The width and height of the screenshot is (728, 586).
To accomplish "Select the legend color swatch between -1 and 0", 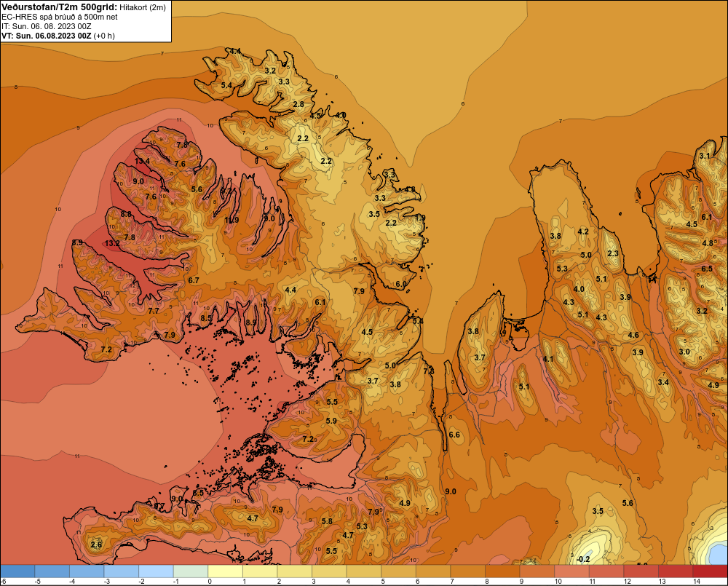I will pyautogui.click(x=191, y=571).
